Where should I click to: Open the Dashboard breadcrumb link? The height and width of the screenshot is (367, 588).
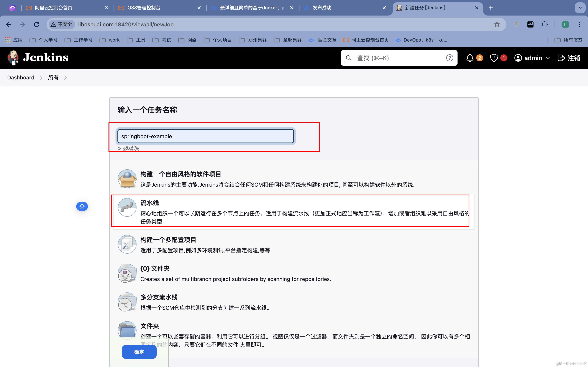pyautogui.click(x=21, y=78)
